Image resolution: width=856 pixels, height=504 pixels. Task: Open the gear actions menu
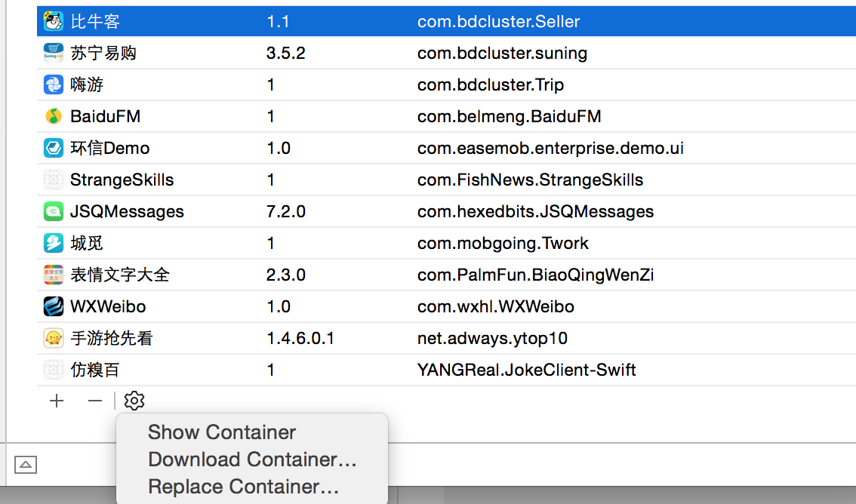[x=134, y=401]
